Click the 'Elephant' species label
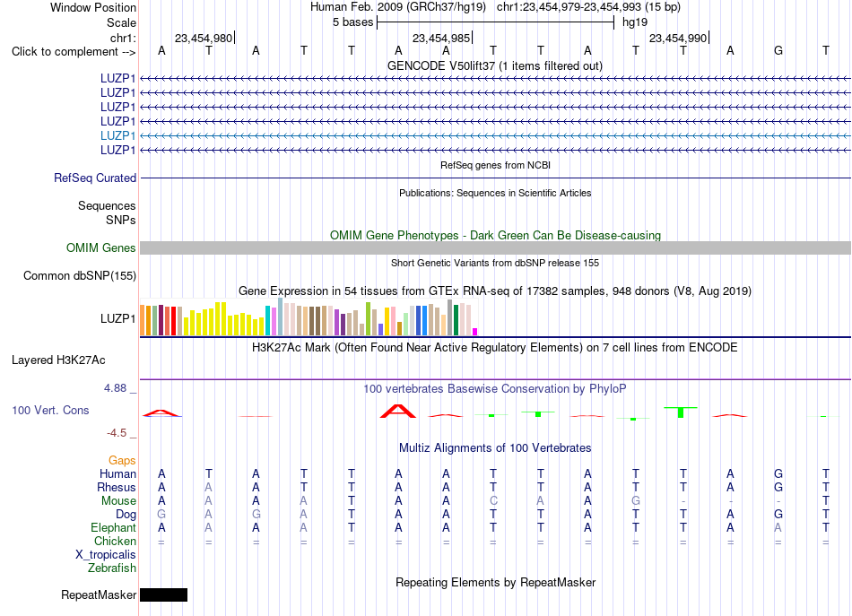This screenshot has width=852, height=616. click(x=113, y=528)
